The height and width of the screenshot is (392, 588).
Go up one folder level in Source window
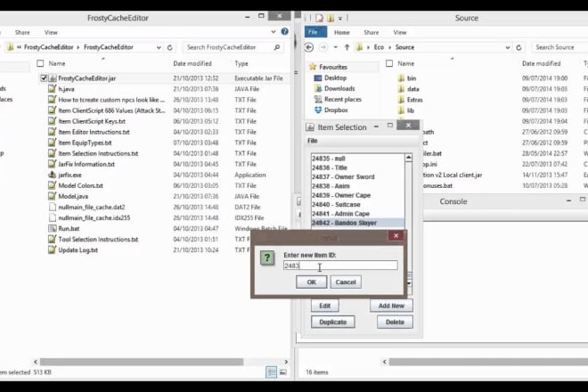(347, 47)
